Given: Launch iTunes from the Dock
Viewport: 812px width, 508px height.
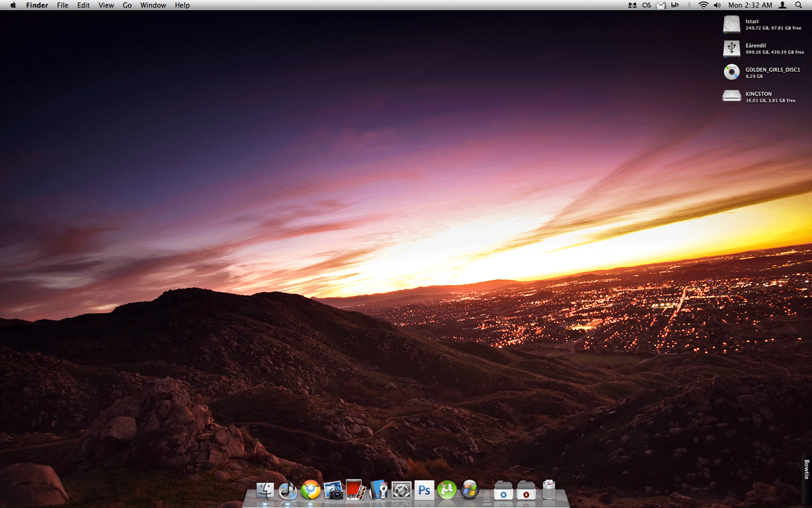Looking at the screenshot, I should [288, 490].
